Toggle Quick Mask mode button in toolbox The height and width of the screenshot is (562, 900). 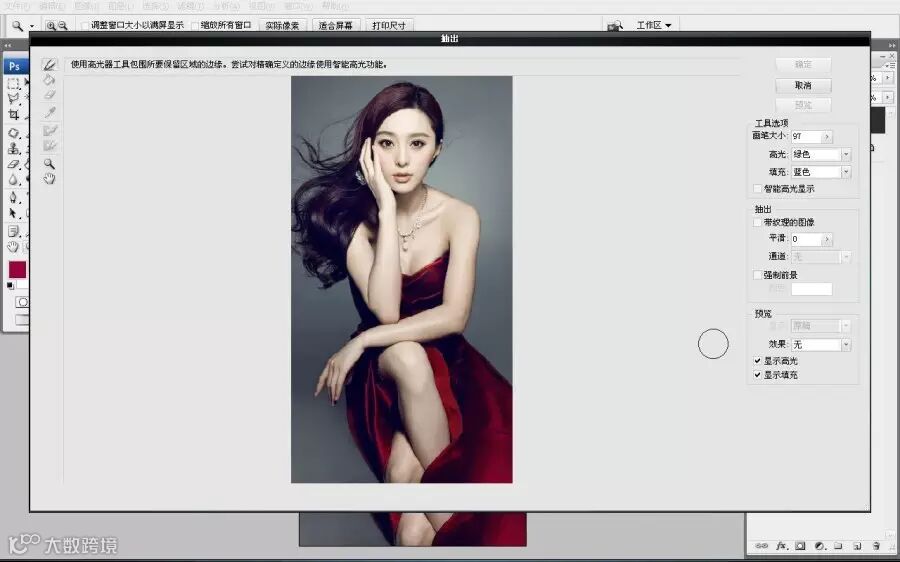[x=22, y=302]
